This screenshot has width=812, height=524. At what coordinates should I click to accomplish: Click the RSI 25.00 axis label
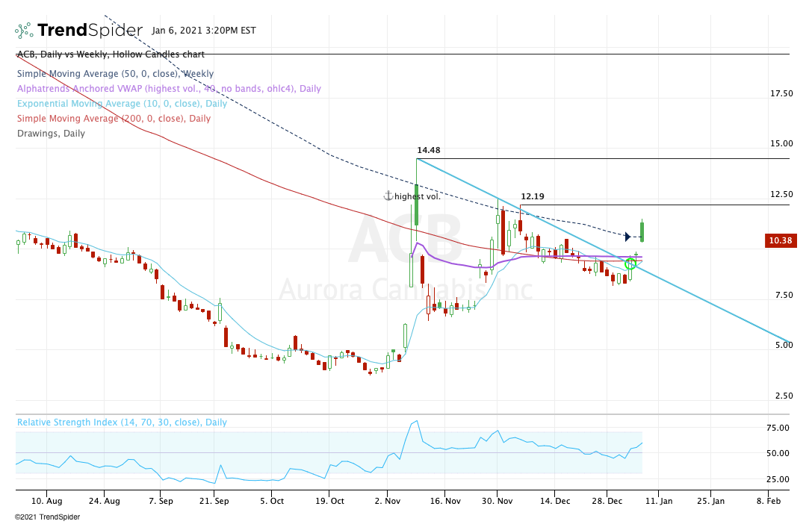pos(778,479)
